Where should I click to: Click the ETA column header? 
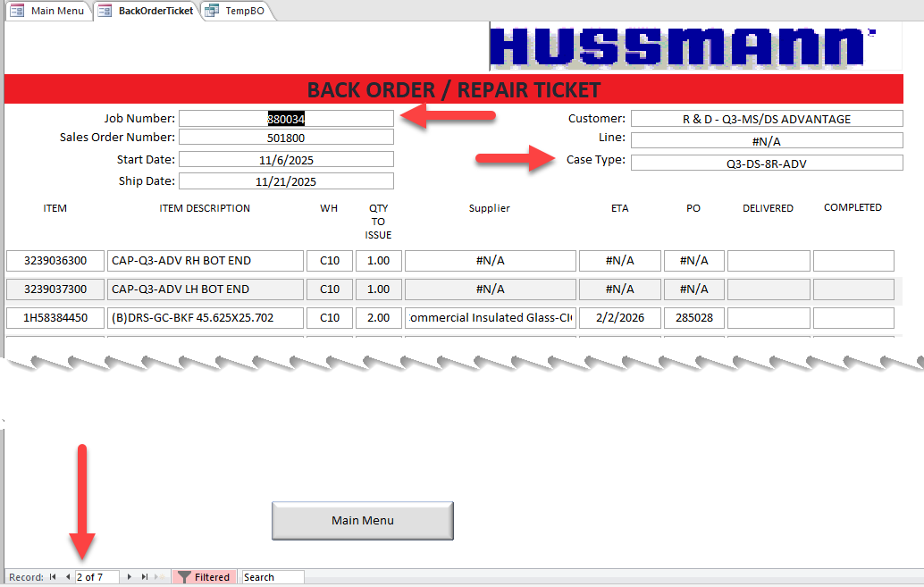pos(620,208)
